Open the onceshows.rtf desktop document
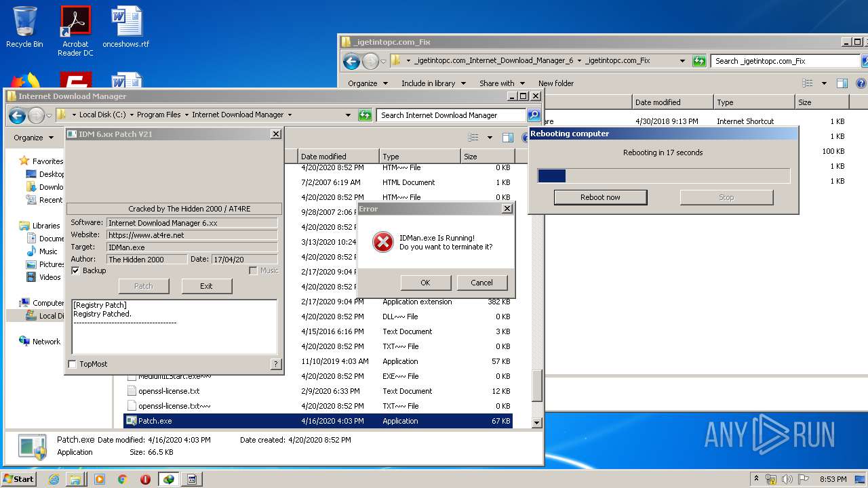The image size is (868, 488). click(126, 27)
